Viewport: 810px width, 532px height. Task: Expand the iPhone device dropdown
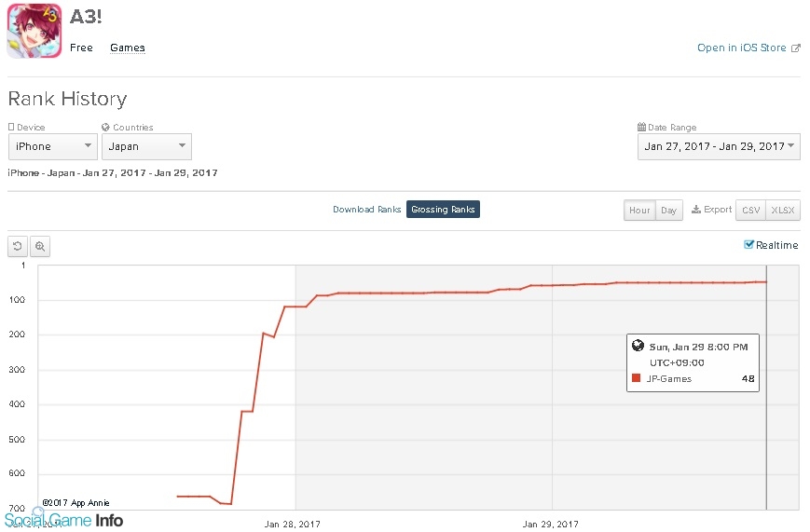[x=53, y=146]
